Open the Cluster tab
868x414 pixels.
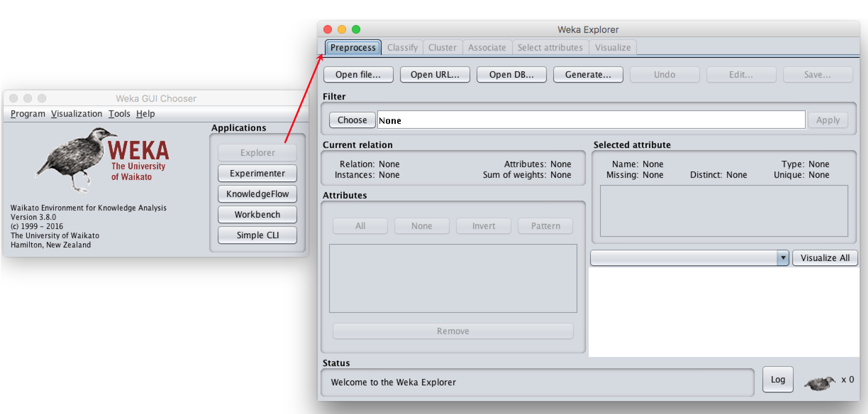coord(442,48)
